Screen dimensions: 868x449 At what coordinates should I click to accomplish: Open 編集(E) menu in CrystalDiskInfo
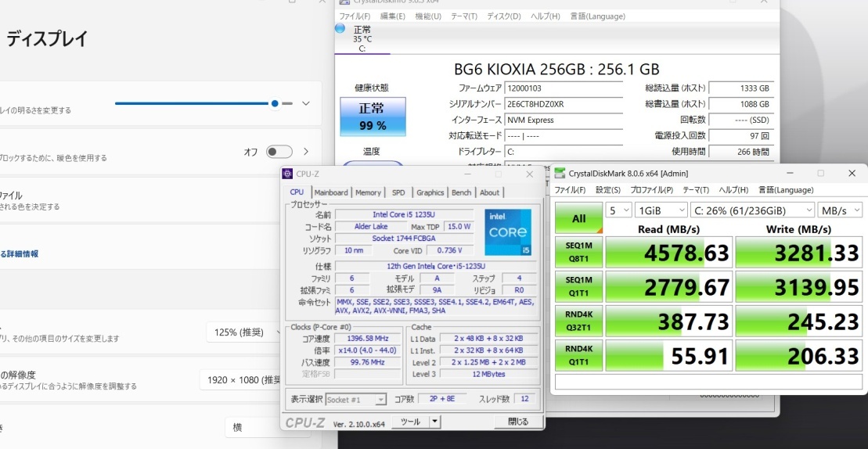click(x=392, y=16)
